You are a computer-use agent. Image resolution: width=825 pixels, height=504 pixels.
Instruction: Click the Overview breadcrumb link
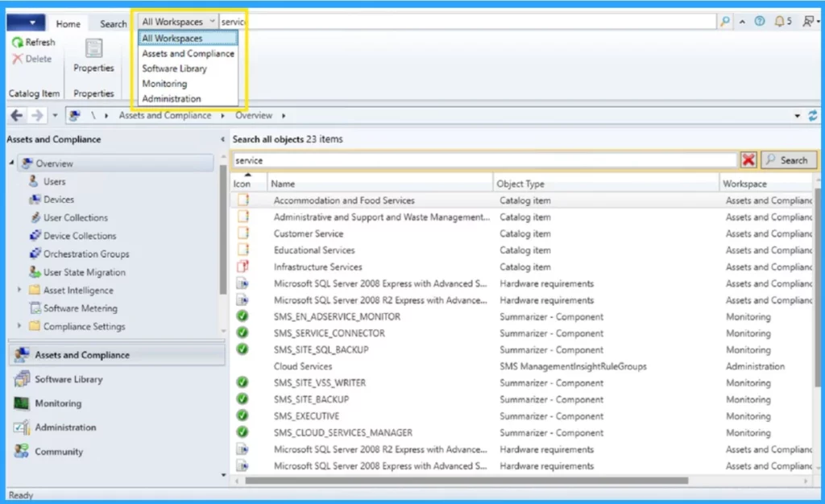coord(254,115)
